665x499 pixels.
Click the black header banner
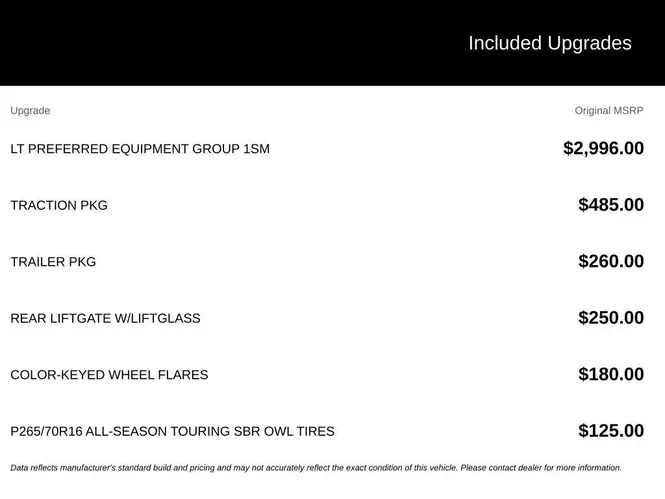coord(332,43)
